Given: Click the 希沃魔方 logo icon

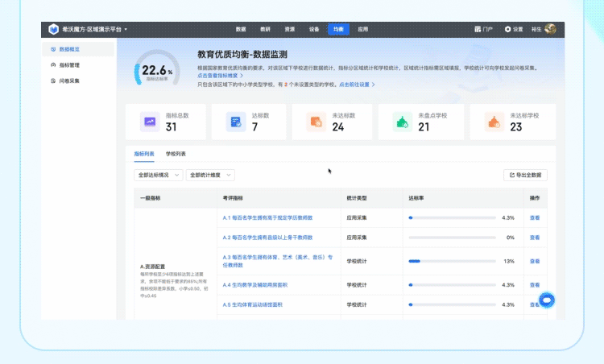Looking at the screenshot, I should click(x=53, y=29).
